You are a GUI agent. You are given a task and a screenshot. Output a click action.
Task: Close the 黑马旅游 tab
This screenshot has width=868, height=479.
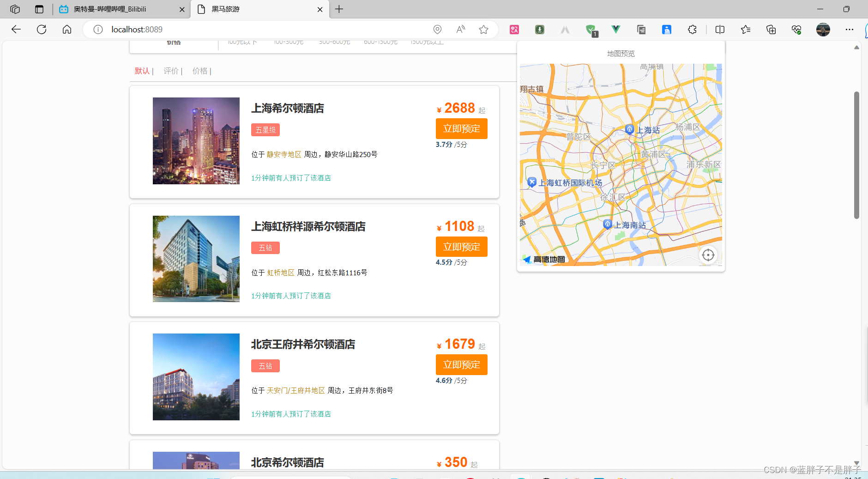(320, 9)
